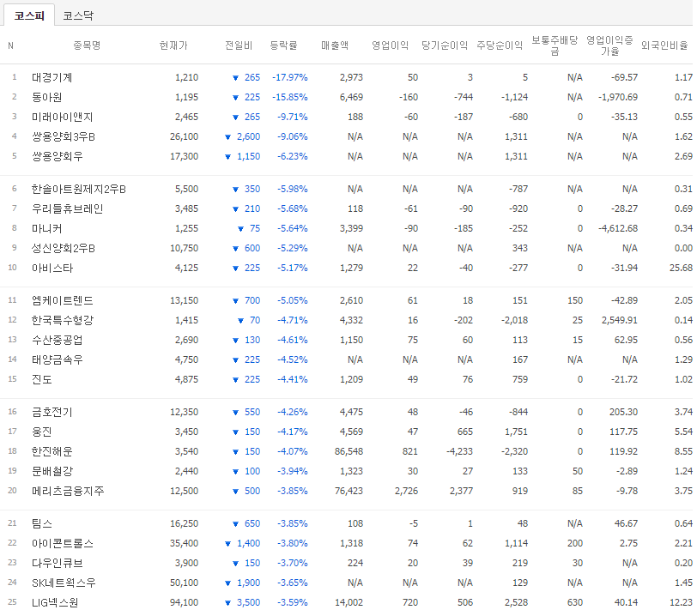Open stock 한솔아트원제지2우B
This screenshot has width=697, height=616.
tap(79, 189)
